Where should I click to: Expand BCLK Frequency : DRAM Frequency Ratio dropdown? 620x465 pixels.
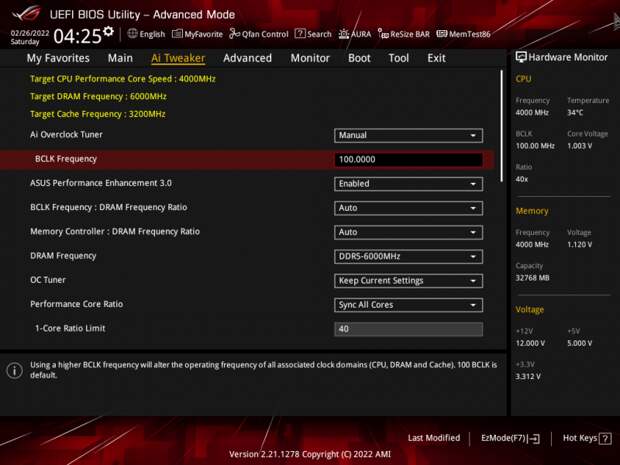tap(408, 208)
